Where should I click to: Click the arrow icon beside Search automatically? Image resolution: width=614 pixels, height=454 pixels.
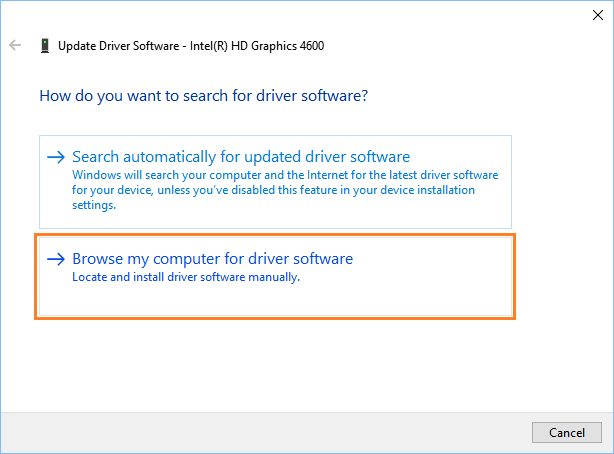(x=56, y=157)
